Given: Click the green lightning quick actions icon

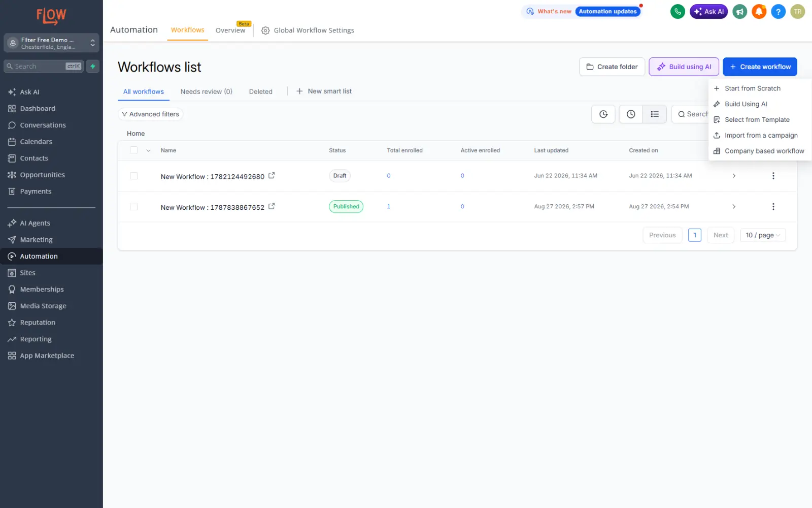Looking at the screenshot, I should coord(93,66).
